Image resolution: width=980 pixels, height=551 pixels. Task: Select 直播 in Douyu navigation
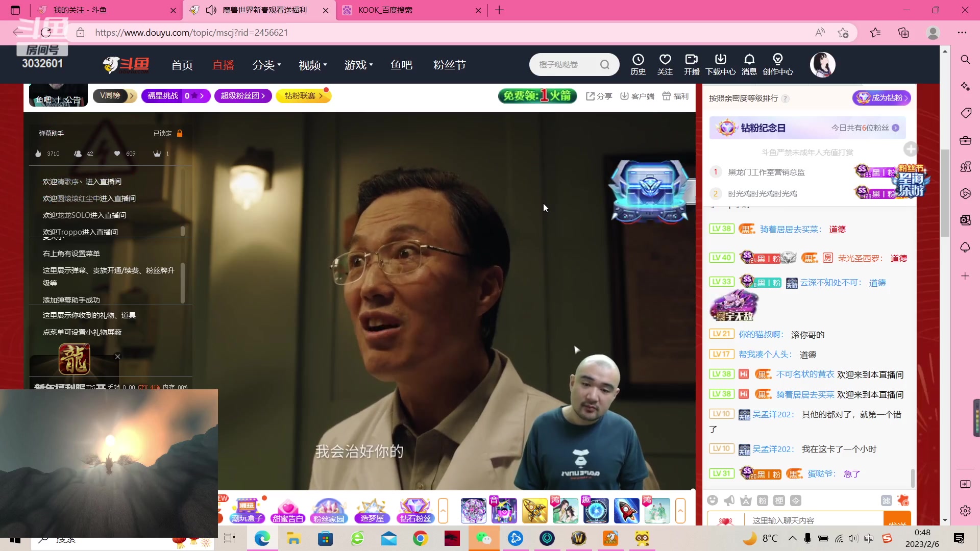tap(223, 65)
